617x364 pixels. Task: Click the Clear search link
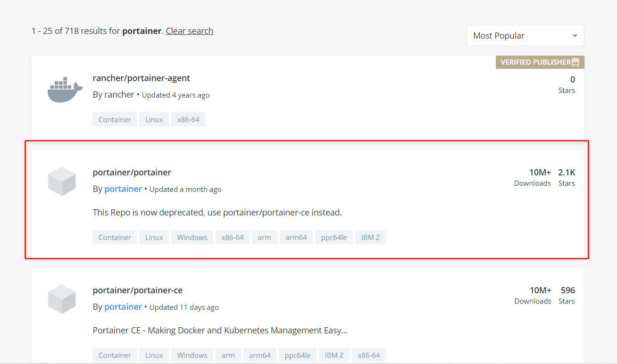point(190,31)
